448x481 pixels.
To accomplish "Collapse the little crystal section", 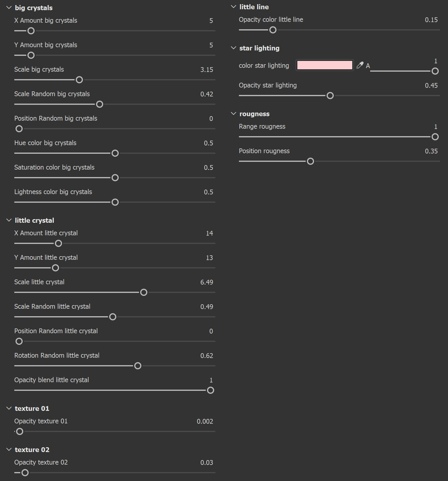I will [x=9, y=220].
